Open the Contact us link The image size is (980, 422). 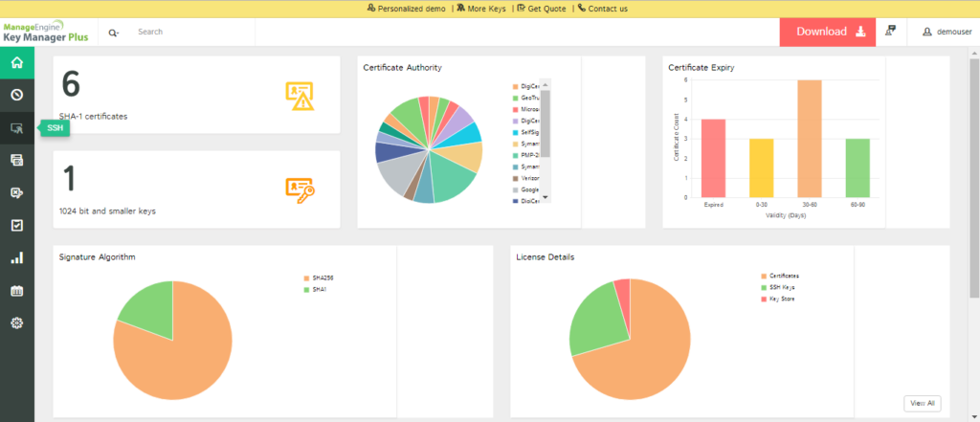tap(603, 9)
